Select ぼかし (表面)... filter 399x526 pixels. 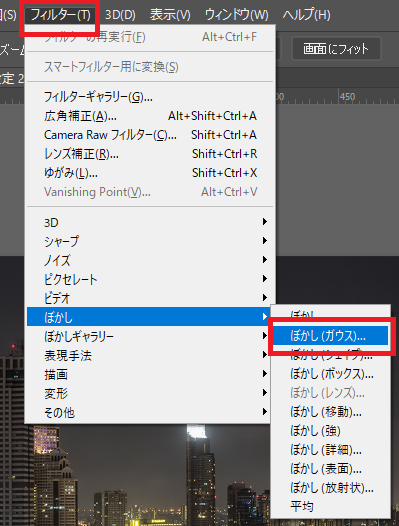(x=330, y=469)
